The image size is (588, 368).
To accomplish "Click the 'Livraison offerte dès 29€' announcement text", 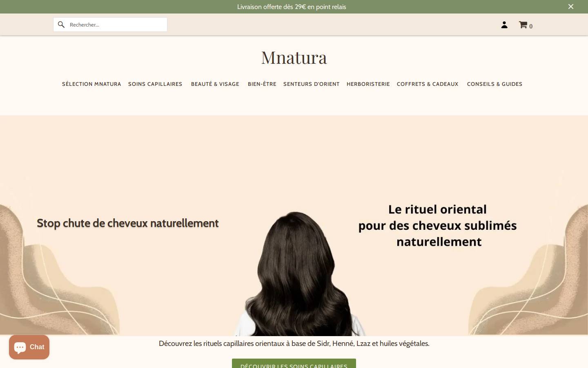I will point(292,7).
